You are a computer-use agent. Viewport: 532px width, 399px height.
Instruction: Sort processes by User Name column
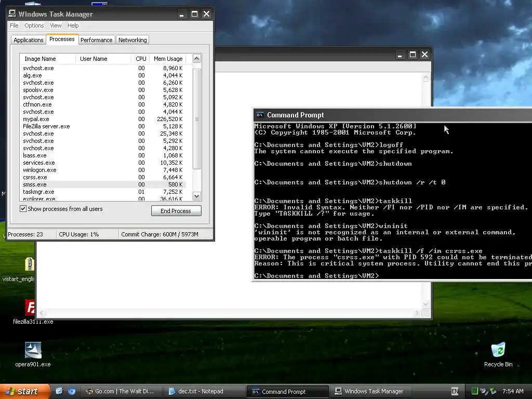click(x=103, y=59)
